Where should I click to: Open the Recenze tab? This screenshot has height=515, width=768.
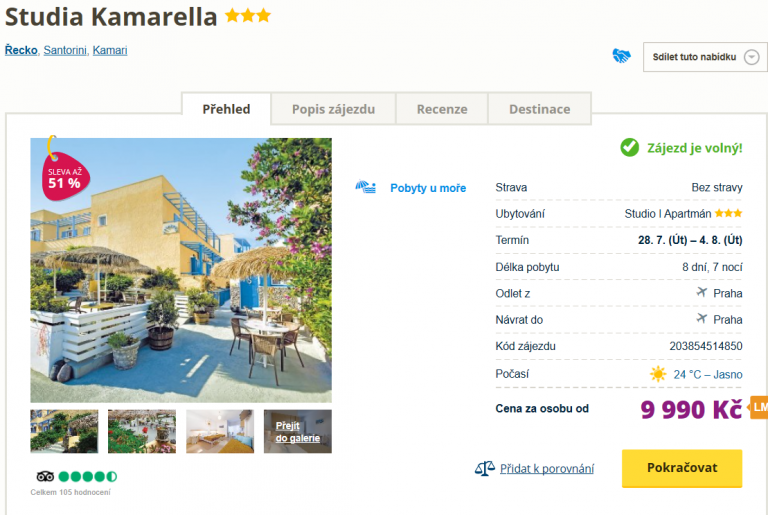point(442,109)
